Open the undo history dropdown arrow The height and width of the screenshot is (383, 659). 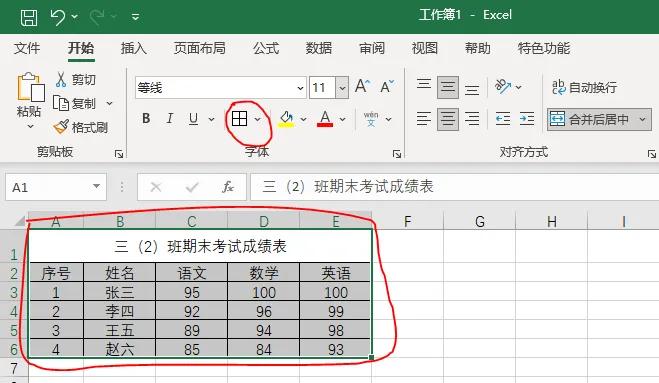click(x=74, y=16)
